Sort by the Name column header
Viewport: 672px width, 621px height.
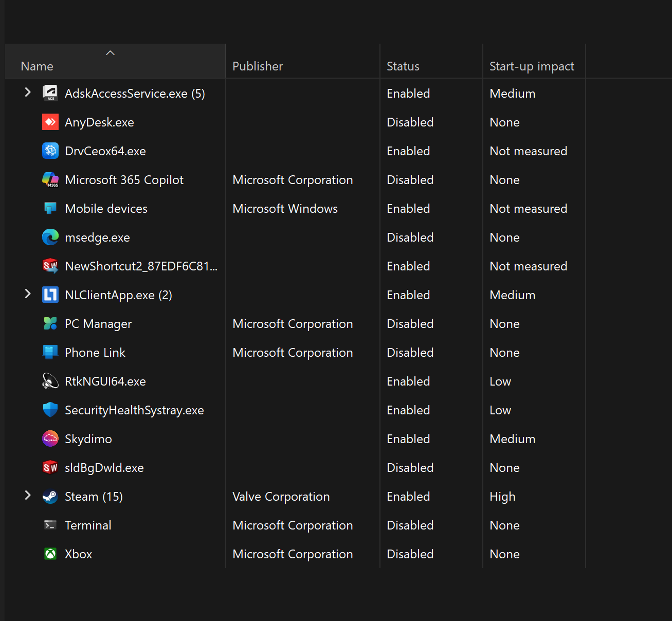(37, 66)
